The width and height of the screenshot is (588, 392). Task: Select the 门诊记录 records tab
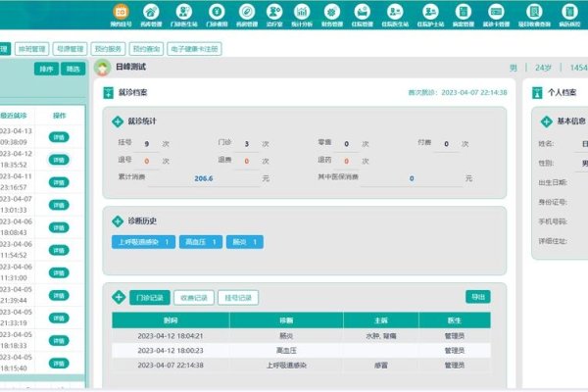click(x=150, y=298)
